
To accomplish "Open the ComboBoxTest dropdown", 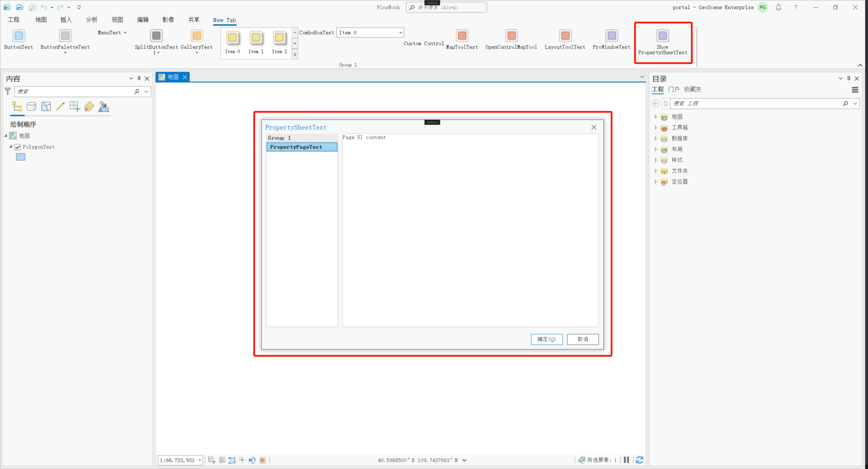I will coord(400,32).
